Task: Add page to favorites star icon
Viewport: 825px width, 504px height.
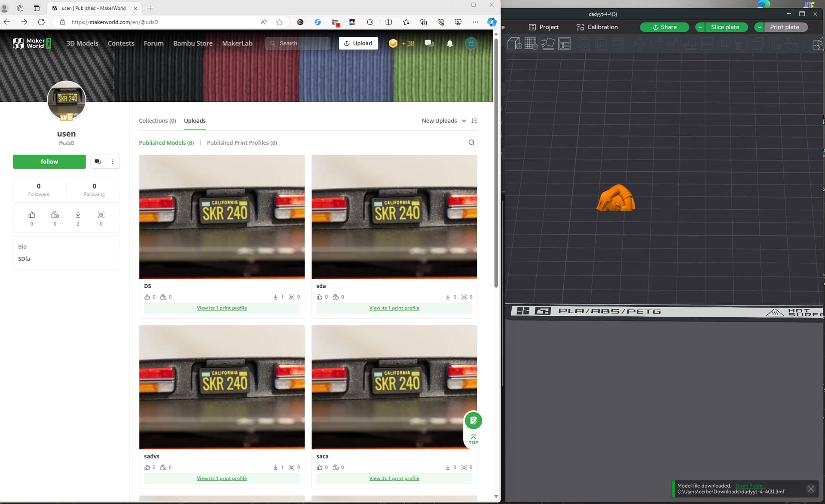Action: (x=280, y=22)
